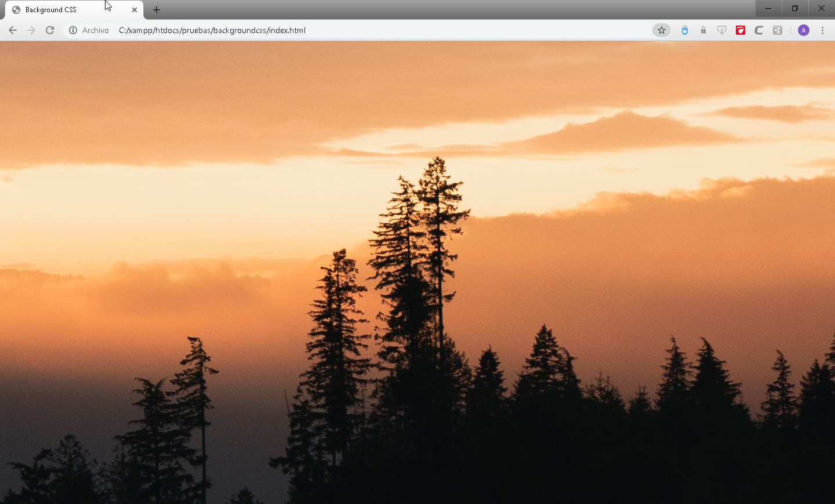Go back to the previous page
The width and height of the screenshot is (835, 504).
(x=13, y=30)
